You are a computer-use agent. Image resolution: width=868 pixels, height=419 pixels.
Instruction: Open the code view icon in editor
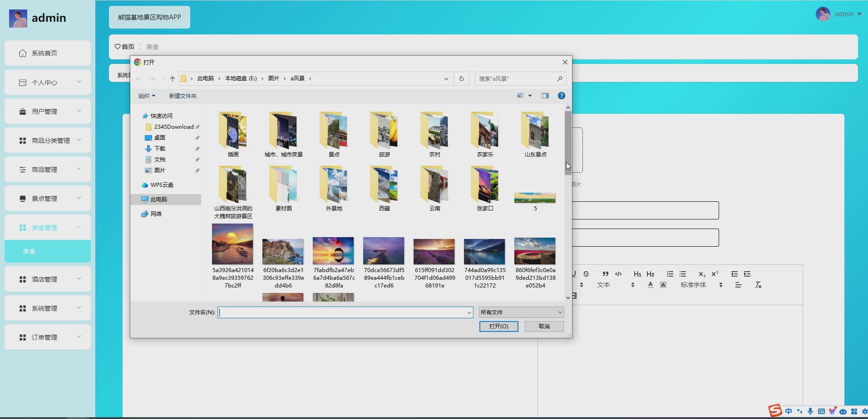point(619,274)
